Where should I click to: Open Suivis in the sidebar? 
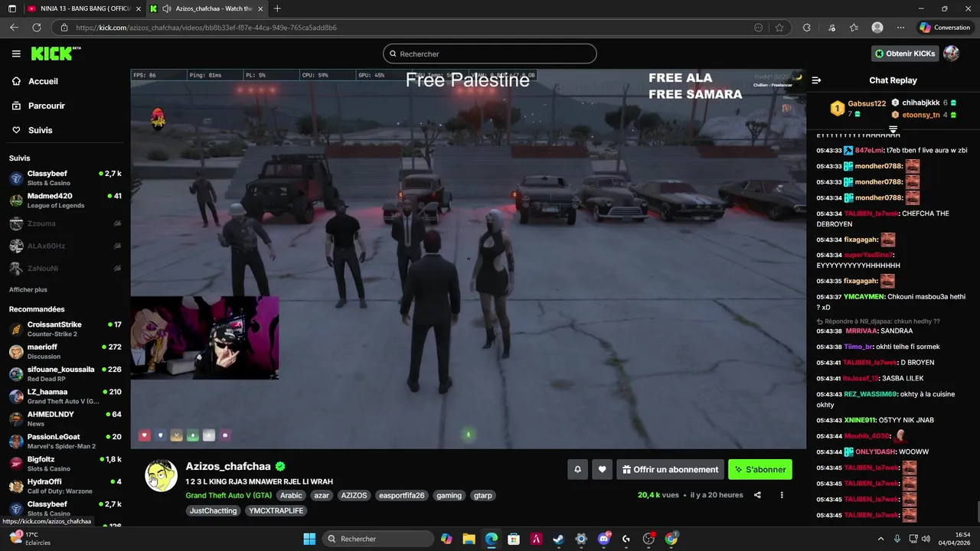(x=41, y=130)
